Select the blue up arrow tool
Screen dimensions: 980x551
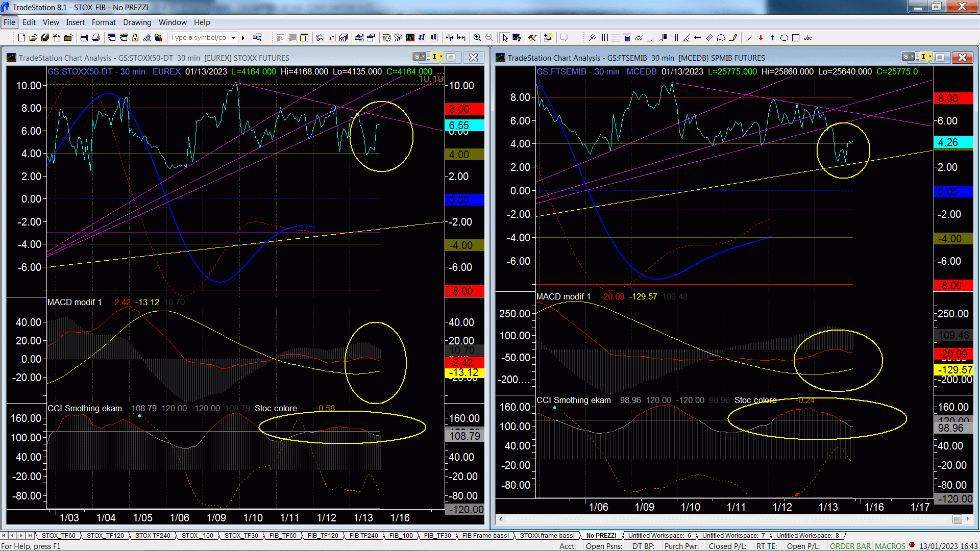772,38
